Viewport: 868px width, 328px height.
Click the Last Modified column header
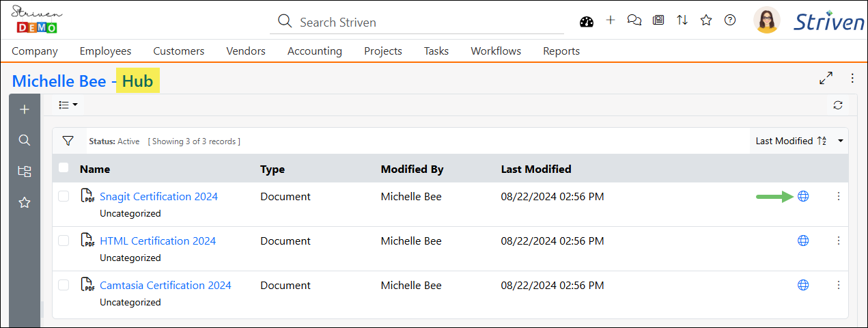click(536, 169)
